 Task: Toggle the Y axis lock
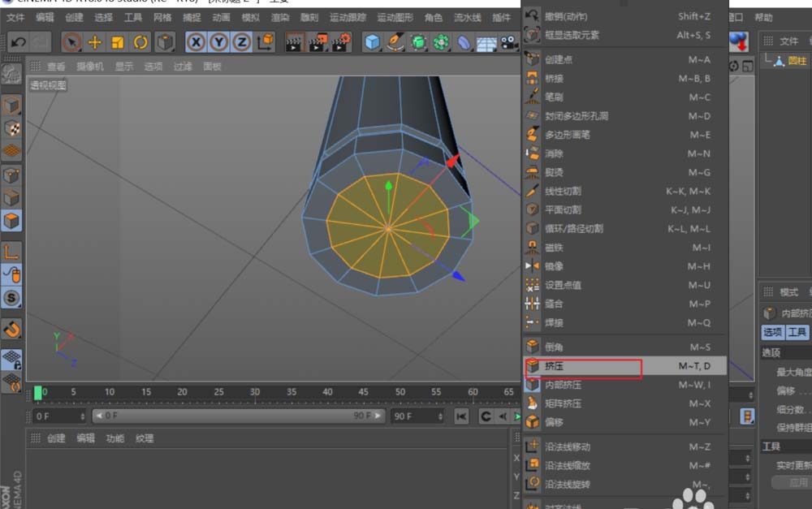(x=218, y=42)
